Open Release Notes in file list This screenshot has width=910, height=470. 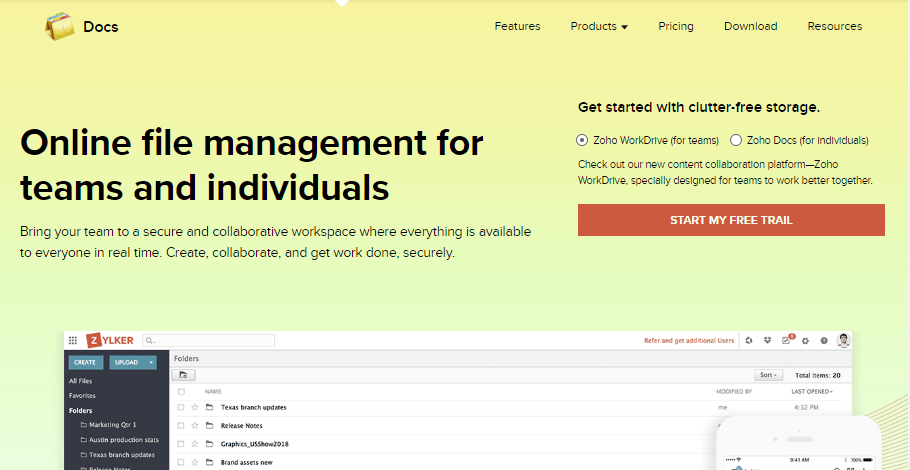tap(241, 426)
